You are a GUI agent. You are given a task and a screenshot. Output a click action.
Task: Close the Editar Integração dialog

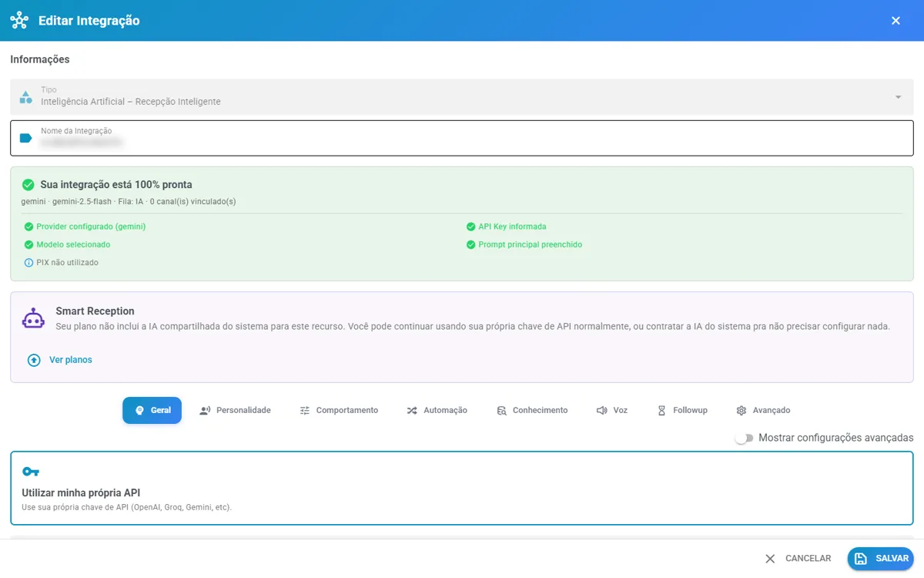896,21
